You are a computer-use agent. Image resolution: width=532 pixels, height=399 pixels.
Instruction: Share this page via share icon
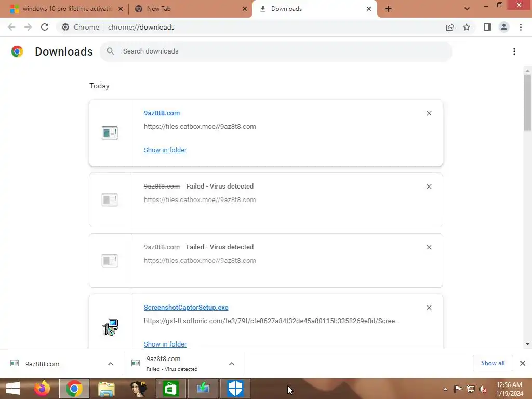click(x=450, y=27)
